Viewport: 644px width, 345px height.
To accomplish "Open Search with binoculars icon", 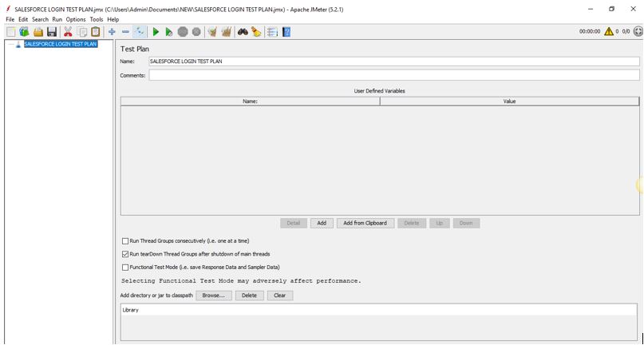I will click(x=243, y=32).
